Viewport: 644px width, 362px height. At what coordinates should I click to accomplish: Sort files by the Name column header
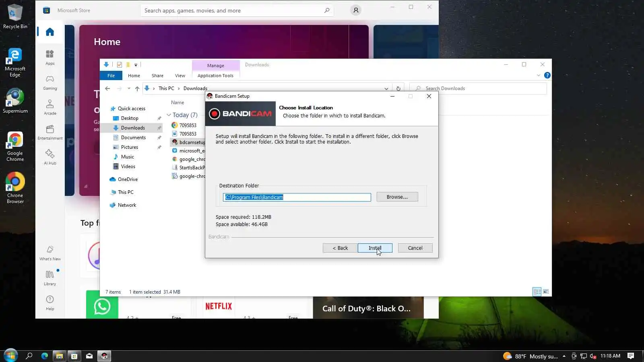point(178,103)
